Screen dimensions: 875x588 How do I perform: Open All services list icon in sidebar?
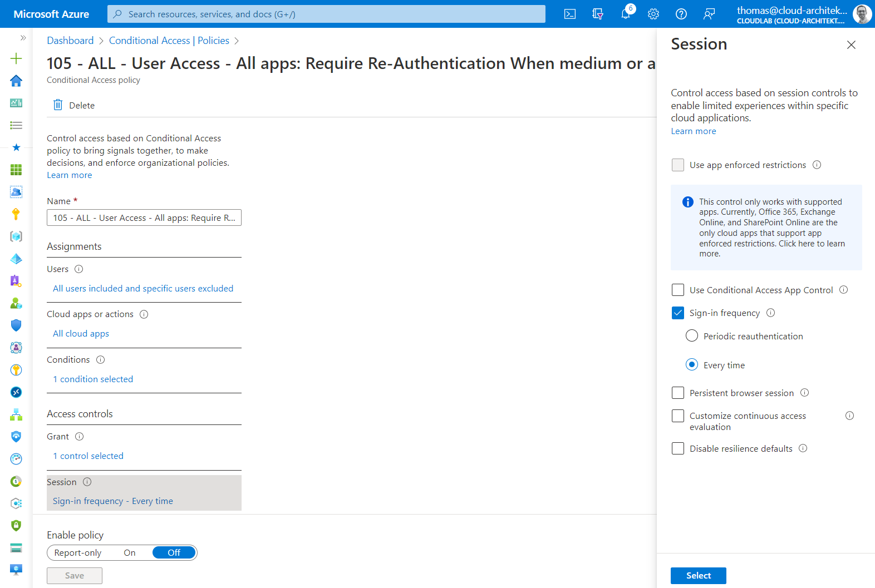[16, 125]
